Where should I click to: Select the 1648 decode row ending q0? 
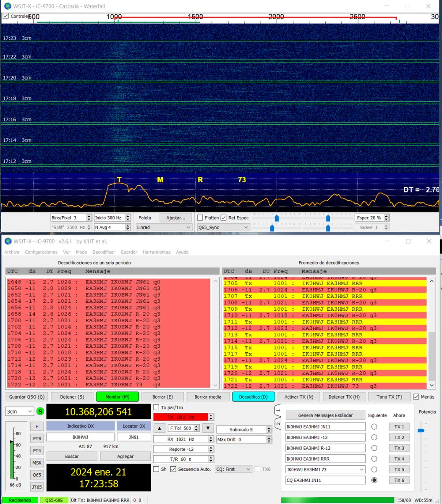(108, 282)
